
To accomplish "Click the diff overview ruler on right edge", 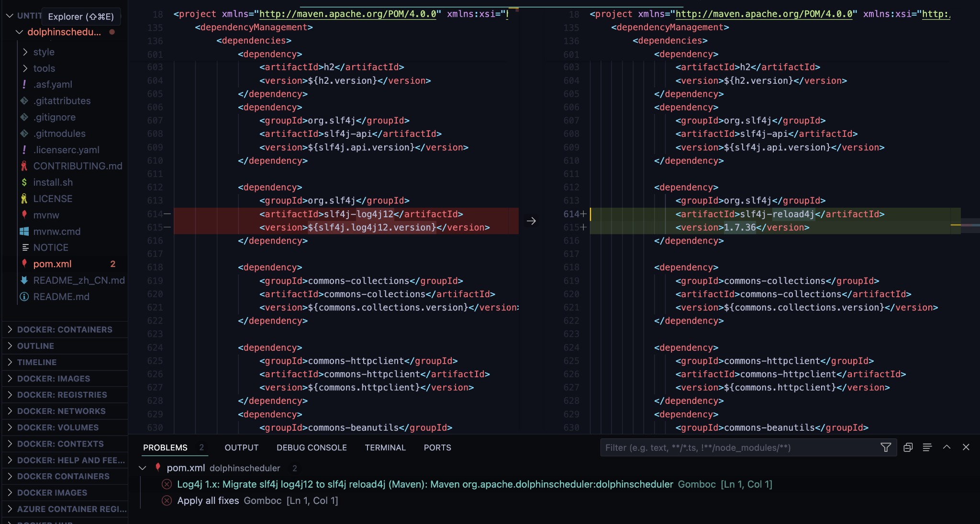I will click(969, 224).
